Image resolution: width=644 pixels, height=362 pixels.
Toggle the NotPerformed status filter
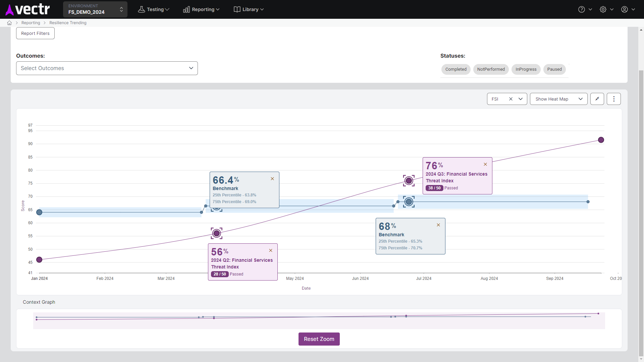point(491,69)
